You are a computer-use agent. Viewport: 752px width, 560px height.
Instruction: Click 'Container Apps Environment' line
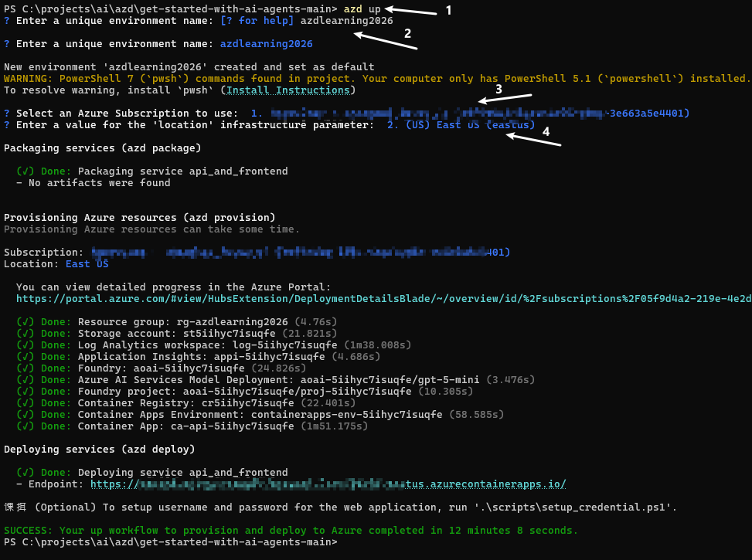point(260,414)
